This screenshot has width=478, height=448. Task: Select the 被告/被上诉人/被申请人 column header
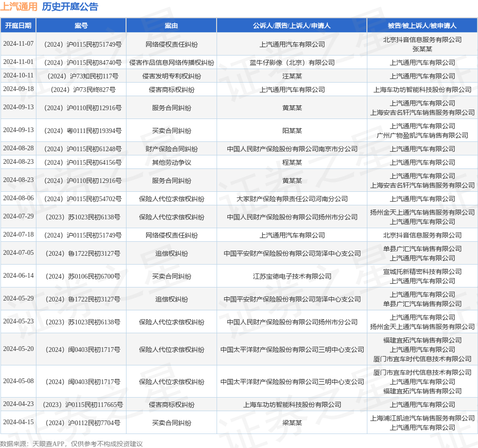coord(422,26)
